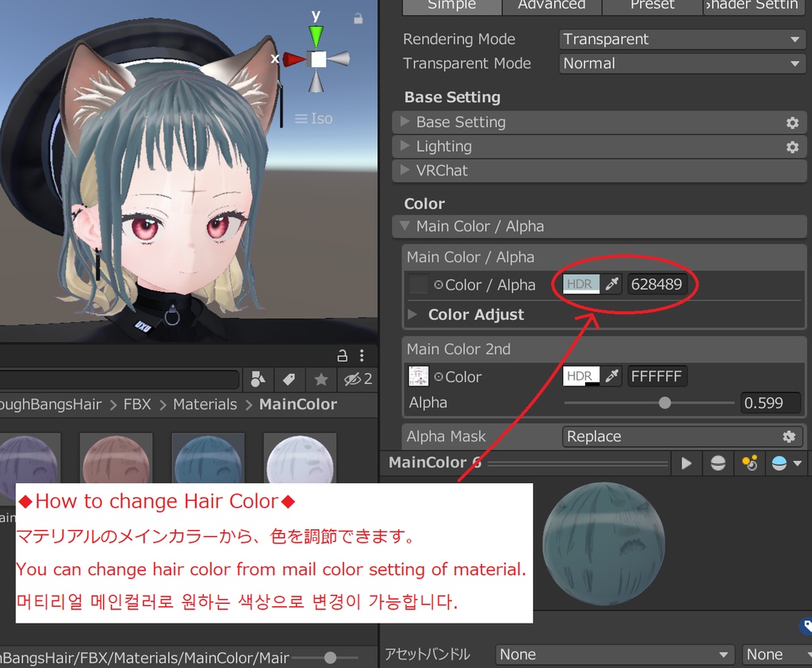Open the Rendering Mode dropdown set to Transparent
Image resolution: width=812 pixels, height=668 pixels.
681,39
